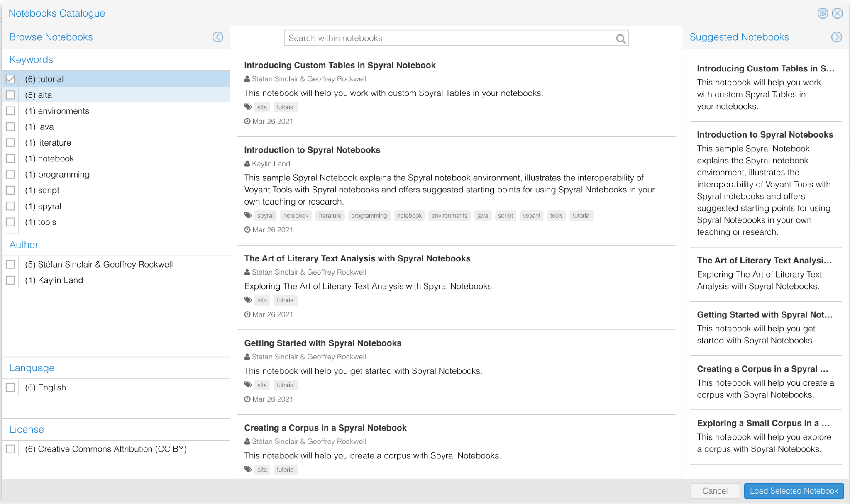Click tutorial tag under Getting Started with Spyral
This screenshot has height=504, width=850.
click(x=286, y=385)
